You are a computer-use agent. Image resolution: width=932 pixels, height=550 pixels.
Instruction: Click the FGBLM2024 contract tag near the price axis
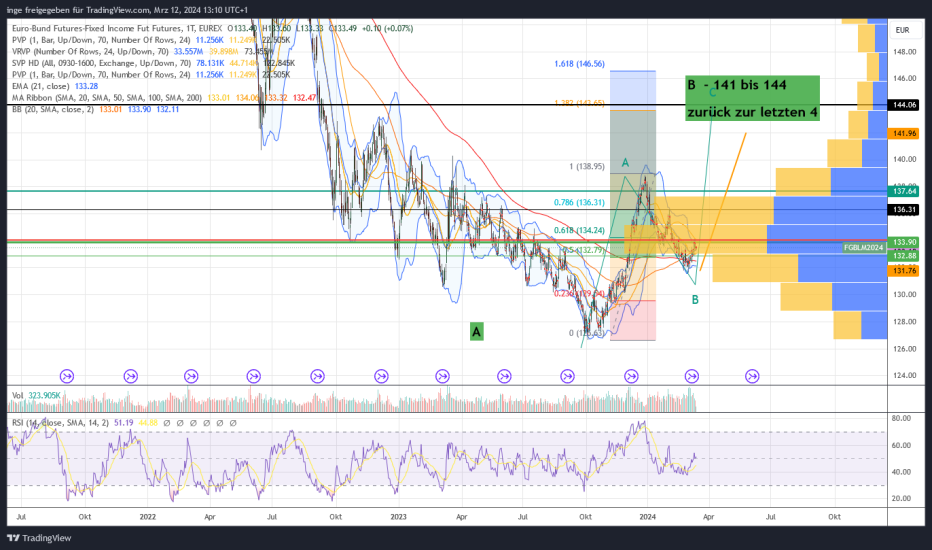[863, 246]
